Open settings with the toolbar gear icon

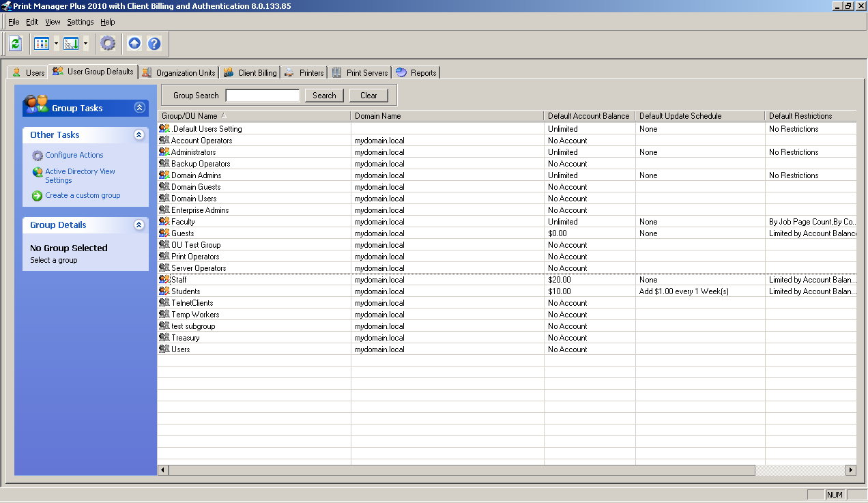[x=108, y=44]
